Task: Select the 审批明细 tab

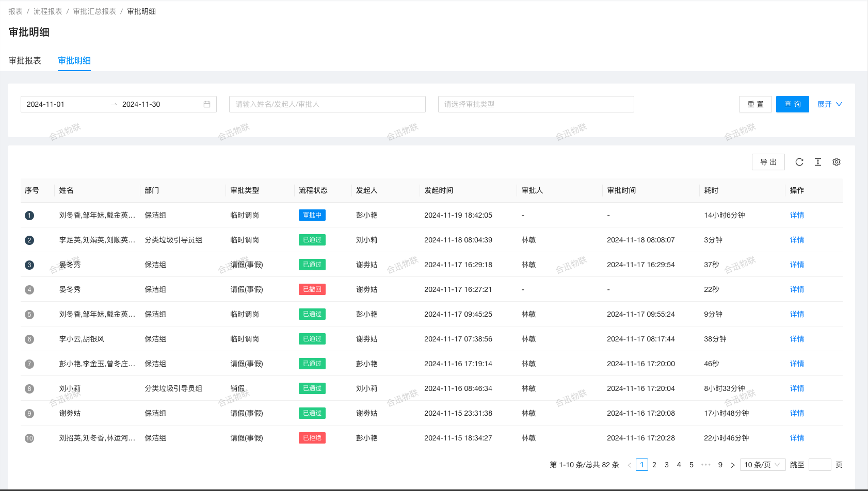Action: 74,60
